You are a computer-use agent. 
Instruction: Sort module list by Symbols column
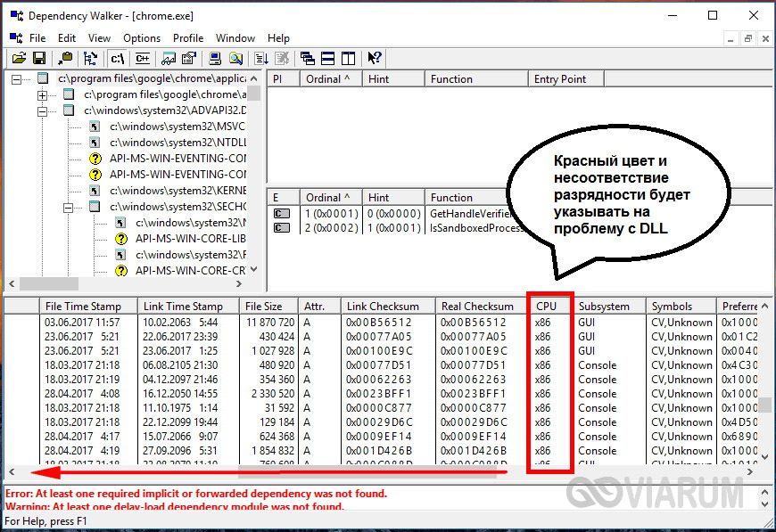click(681, 306)
